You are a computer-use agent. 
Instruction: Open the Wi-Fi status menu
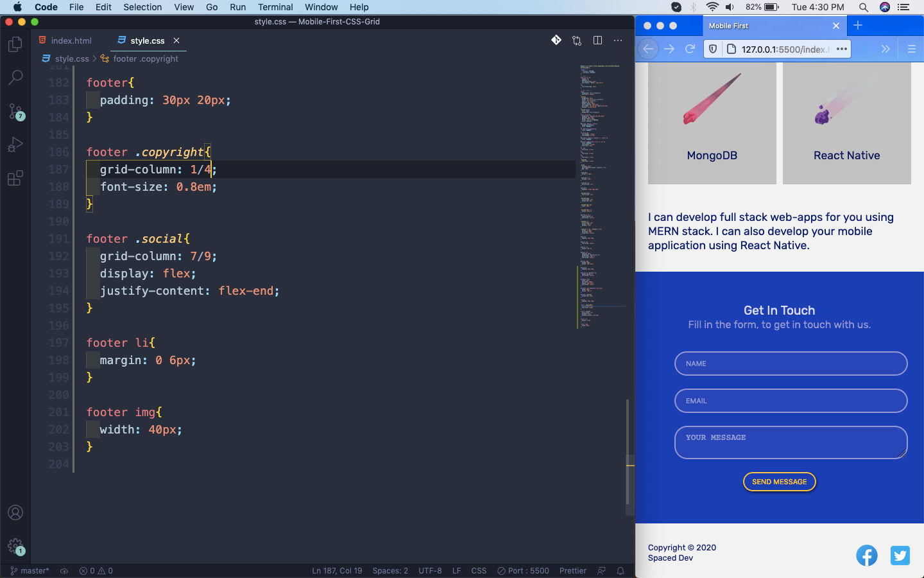(712, 7)
